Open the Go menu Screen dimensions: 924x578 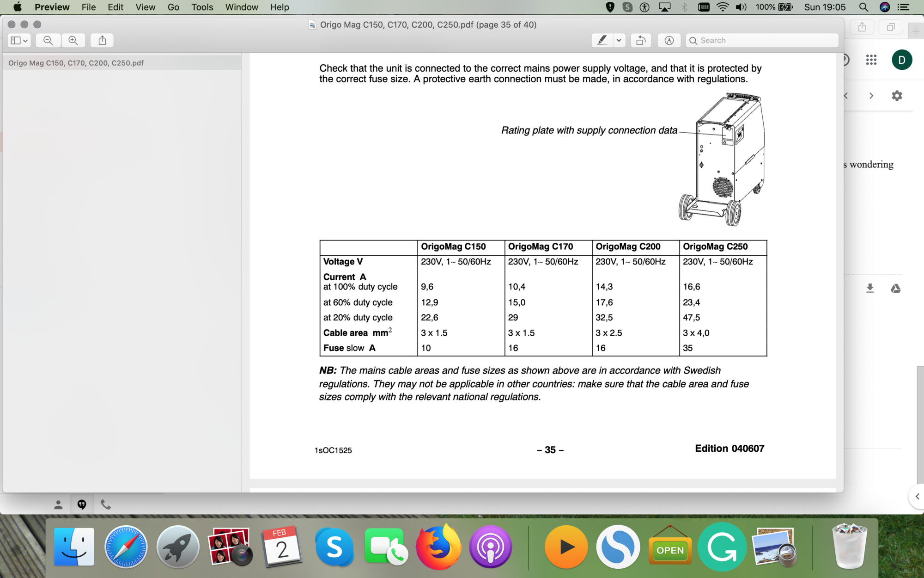[x=173, y=7]
